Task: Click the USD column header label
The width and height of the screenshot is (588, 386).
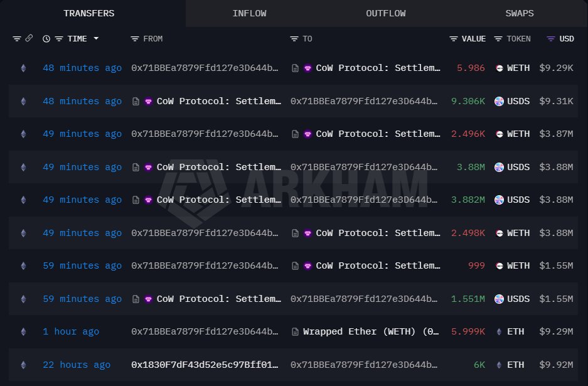Action: [x=567, y=39]
